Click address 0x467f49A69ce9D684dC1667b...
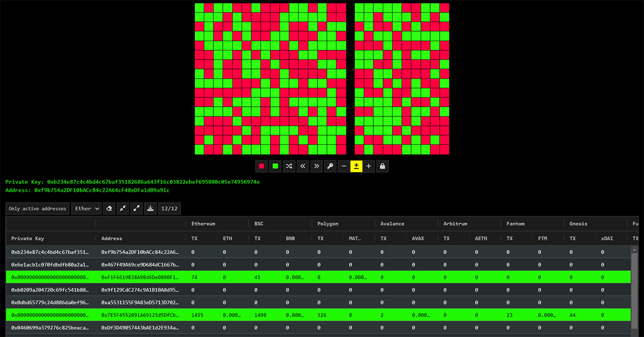Screen dimensions: 644x337 140,264
